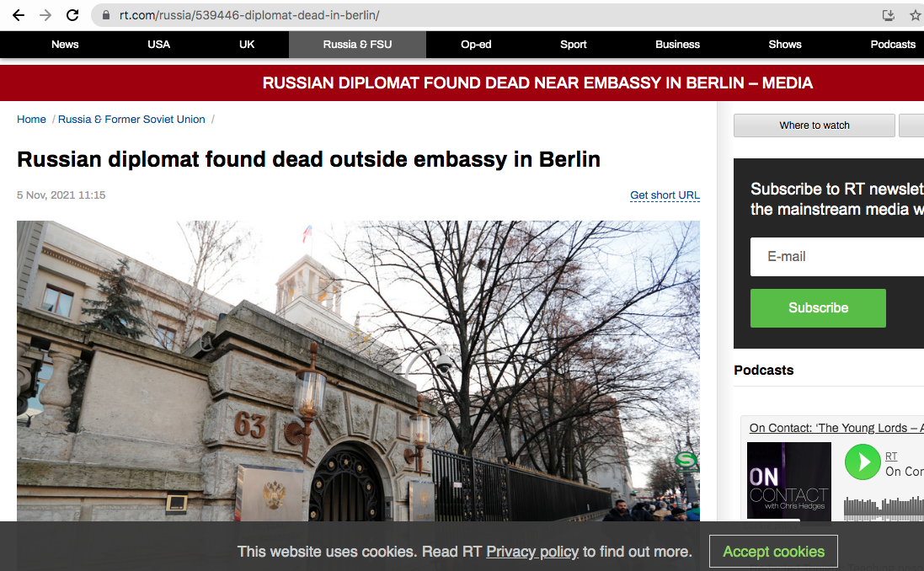Go back using the browser back arrow
924x571 pixels.
[x=19, y=15]
